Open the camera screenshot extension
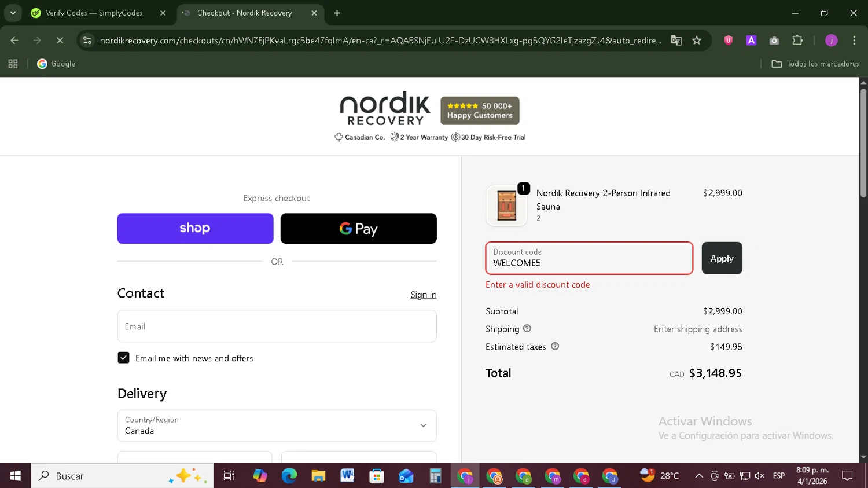The height and width of the screenshot is (488, 868). pos(774,40)
